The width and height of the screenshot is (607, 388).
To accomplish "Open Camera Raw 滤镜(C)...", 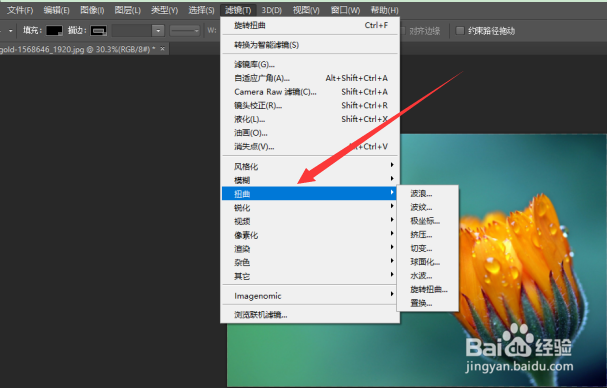I will [310, 92].
